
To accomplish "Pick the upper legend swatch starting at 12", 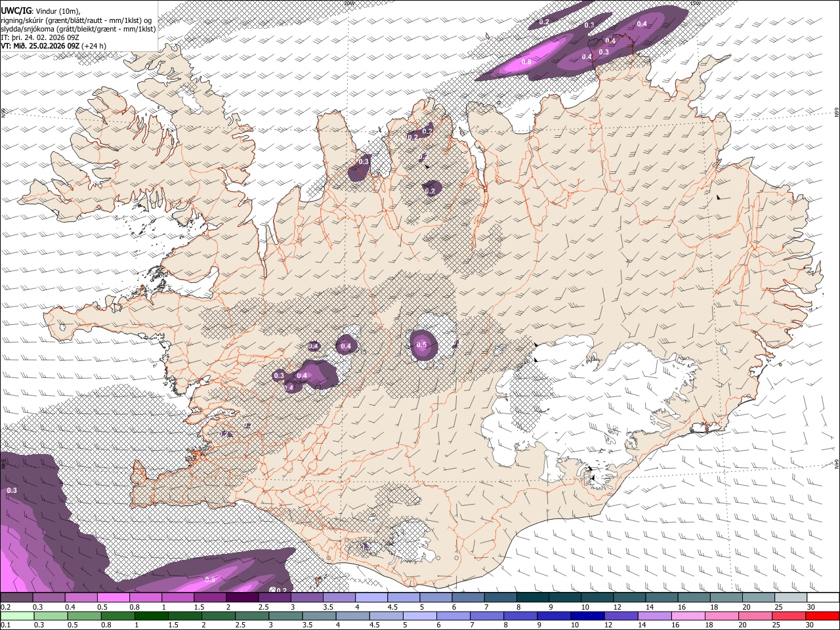I will pos(630,598).
